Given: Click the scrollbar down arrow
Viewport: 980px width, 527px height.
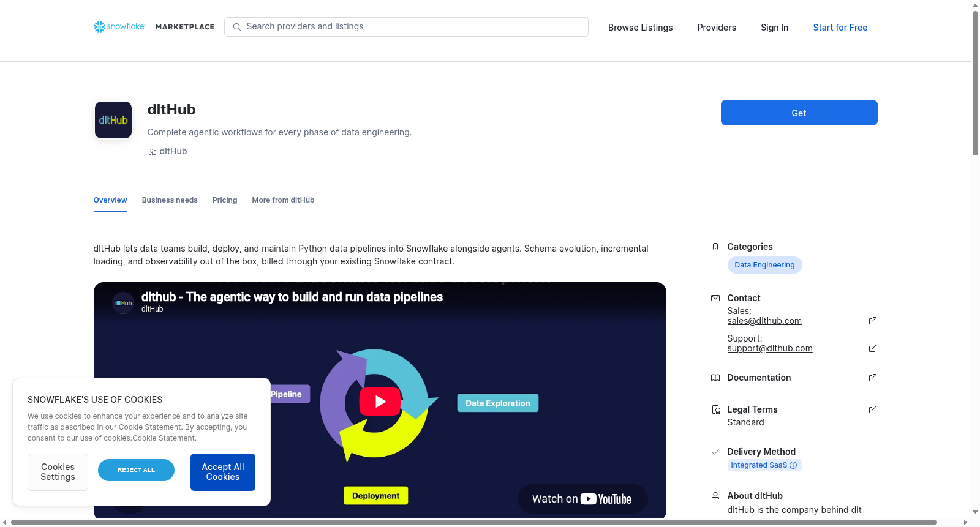Looking at the screenshot, I should coord(975,512).
